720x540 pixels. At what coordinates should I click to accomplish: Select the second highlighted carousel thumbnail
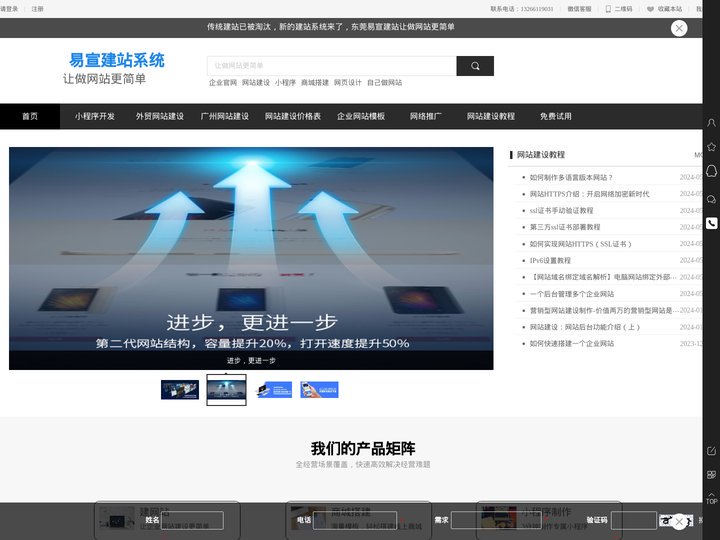click(226, 390)
